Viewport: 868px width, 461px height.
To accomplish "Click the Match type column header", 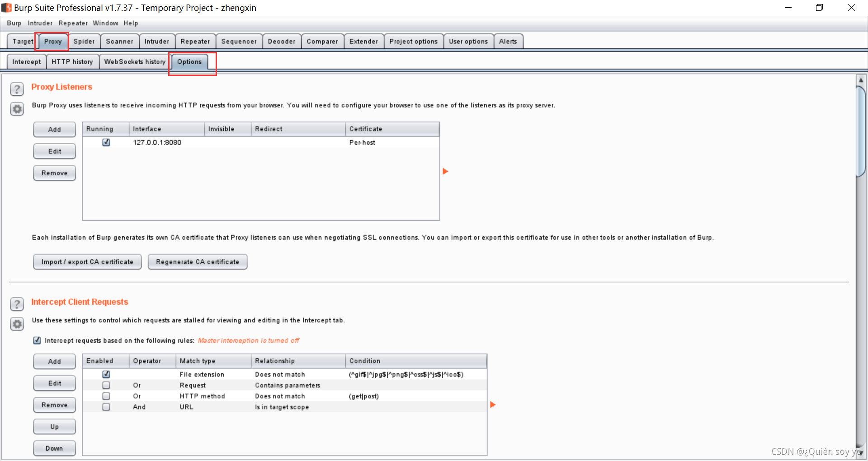I will (x=213, y=361).
